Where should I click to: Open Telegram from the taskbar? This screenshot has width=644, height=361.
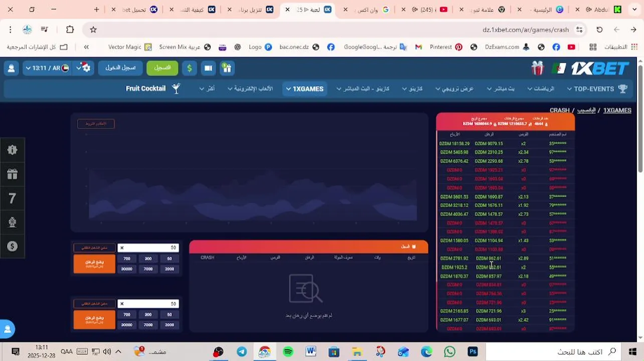point(241,351)
